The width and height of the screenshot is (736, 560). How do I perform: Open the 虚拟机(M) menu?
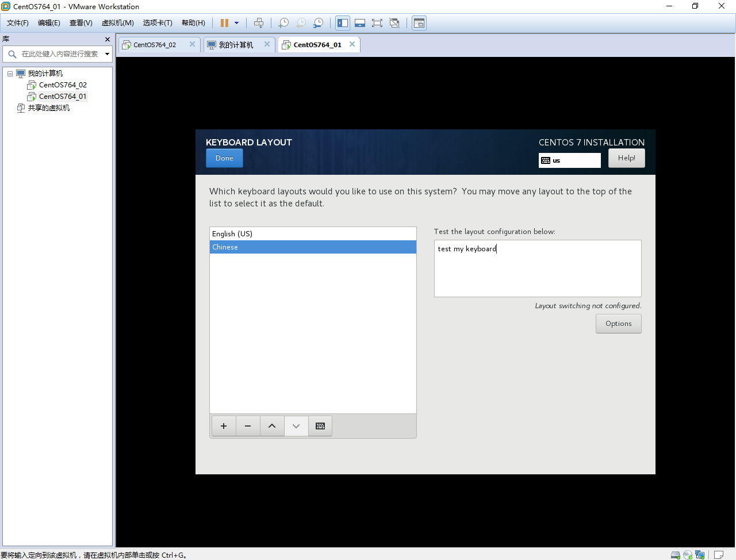coord(118,23)
